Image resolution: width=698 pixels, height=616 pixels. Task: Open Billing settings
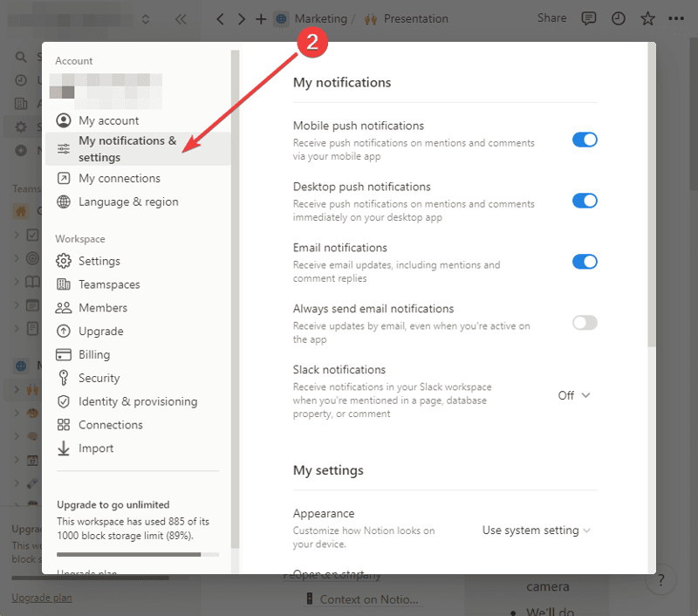[95, 354]
